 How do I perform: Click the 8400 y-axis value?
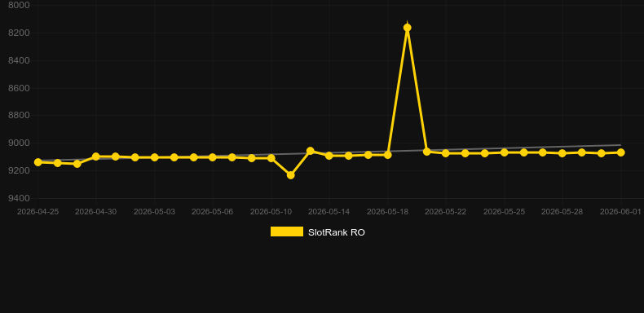[19, 60]
